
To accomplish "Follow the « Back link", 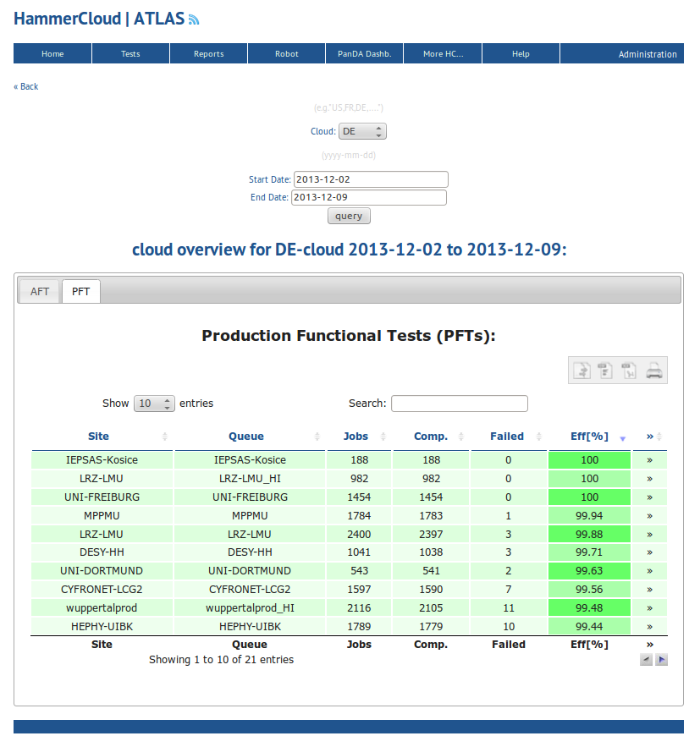I will (26, 86).
